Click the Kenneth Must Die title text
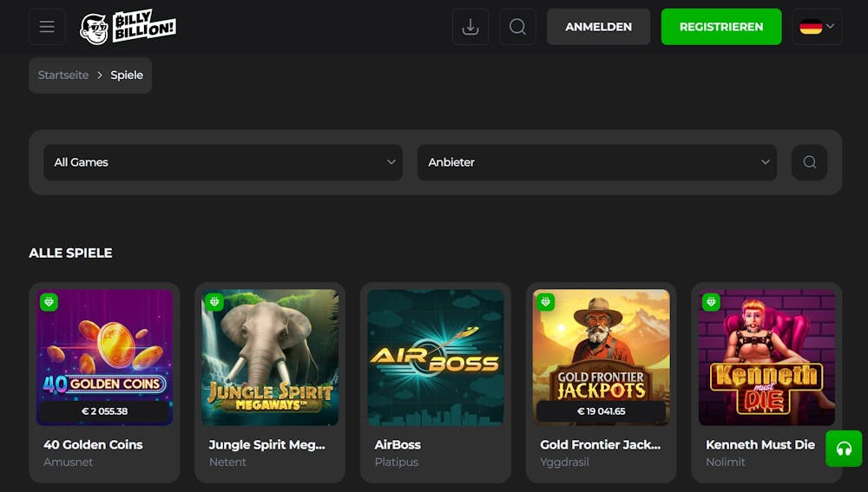 (760, 444)
